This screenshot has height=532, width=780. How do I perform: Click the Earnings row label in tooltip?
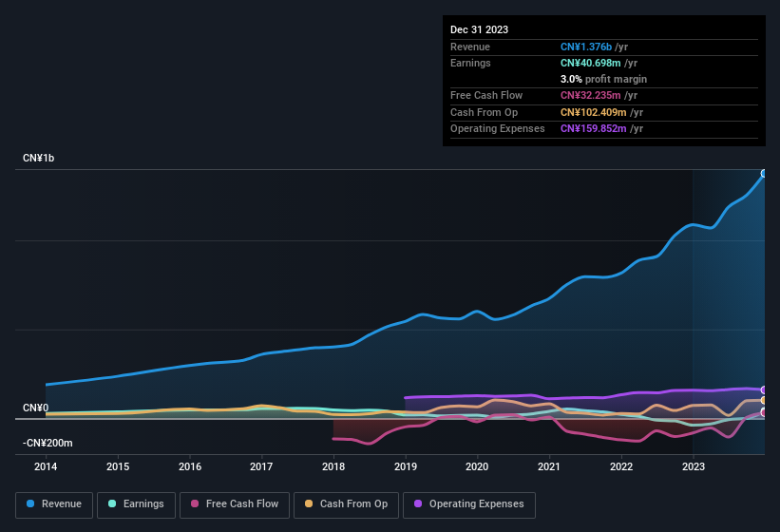pos(470,63)
